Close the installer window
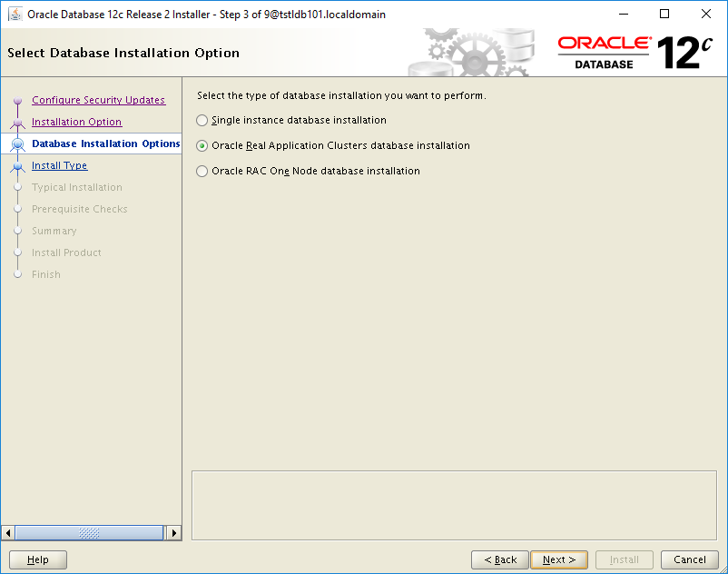Image resolution: width=728 pixels, height=574 pixels. [705, 14]
